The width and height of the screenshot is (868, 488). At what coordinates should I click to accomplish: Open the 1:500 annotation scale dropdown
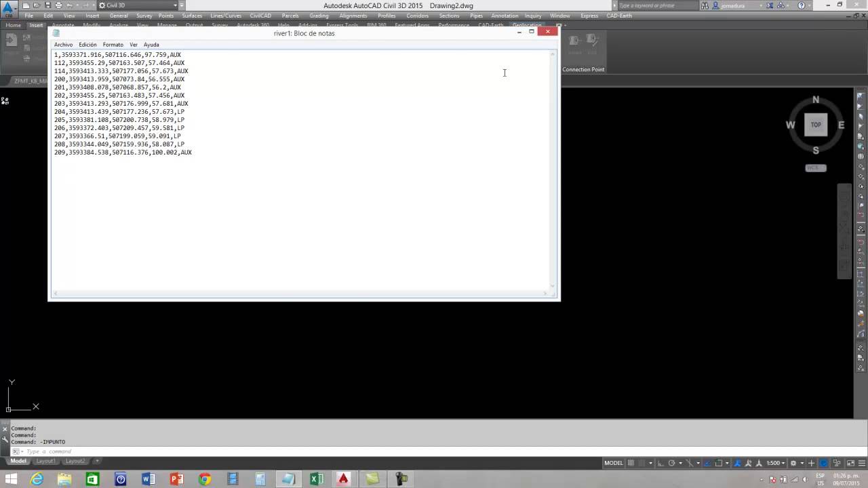[x=776, y=463]
